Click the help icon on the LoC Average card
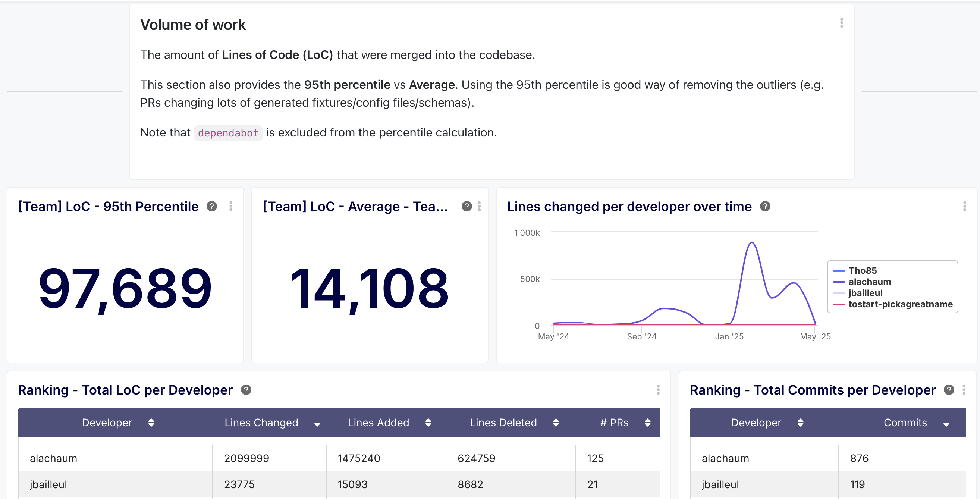980x499 pixels. click(467, 207)
